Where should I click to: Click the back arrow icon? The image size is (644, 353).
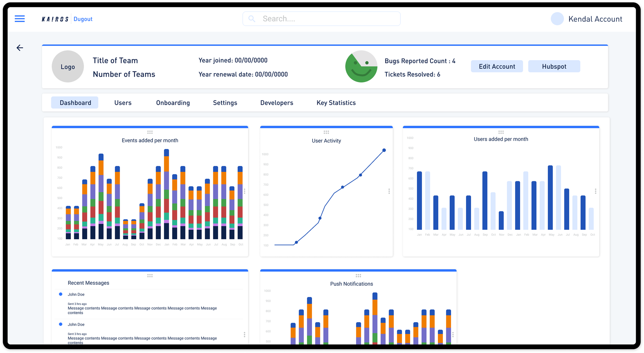pyautogui.click(x=20, y=48)
